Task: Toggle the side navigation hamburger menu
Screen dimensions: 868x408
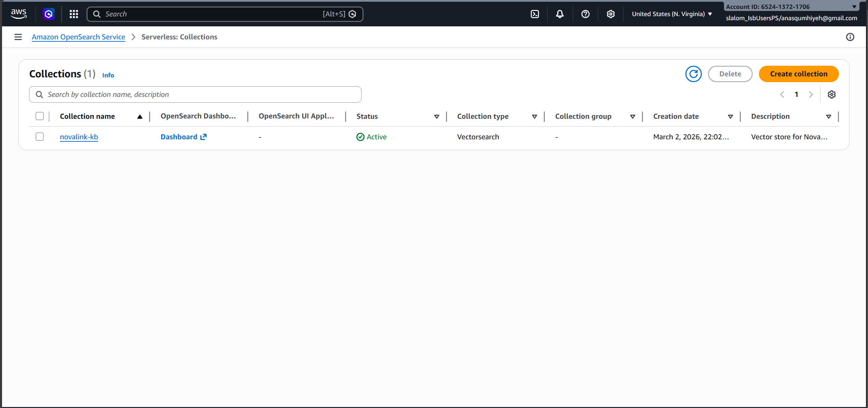Action: coord(18,37)
